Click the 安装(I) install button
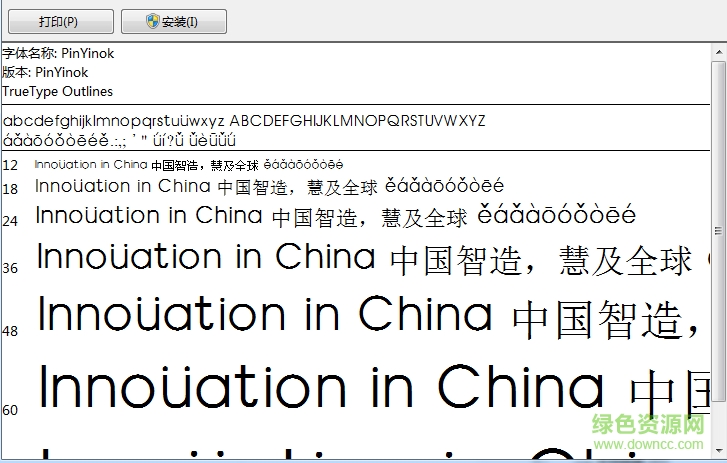This screenshot has width=727, height=463. point(174,21)
